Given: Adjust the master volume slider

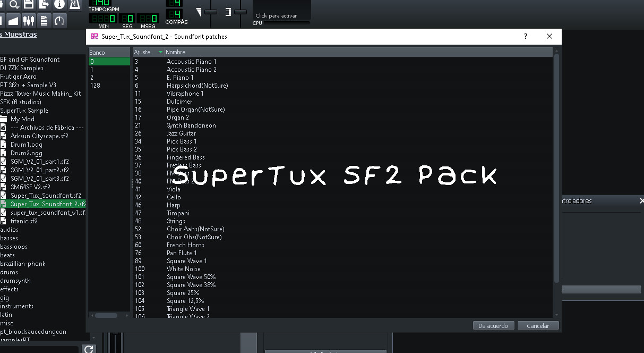Looking at the screenshot, I should 210,11.
